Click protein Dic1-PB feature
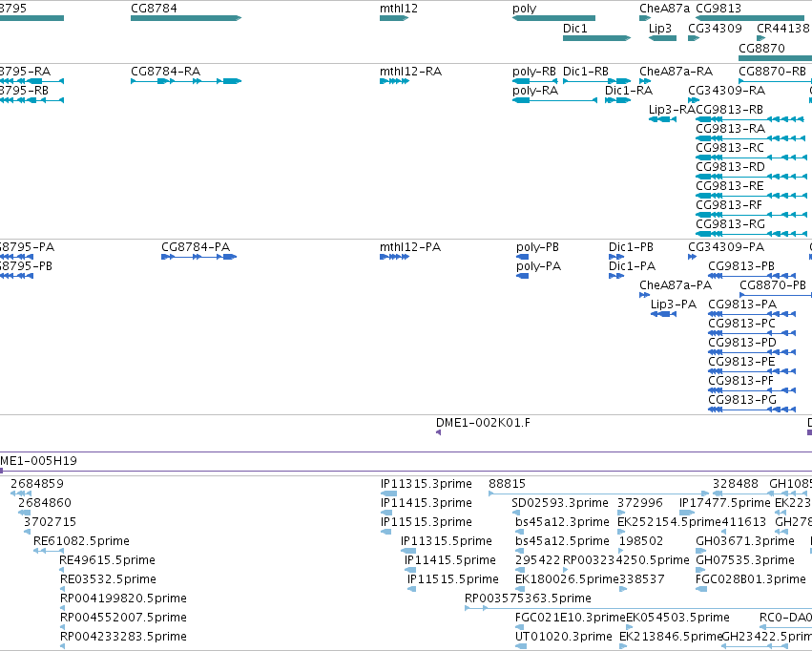The width and height of the screenshot is (812, 651). (616, 257)
